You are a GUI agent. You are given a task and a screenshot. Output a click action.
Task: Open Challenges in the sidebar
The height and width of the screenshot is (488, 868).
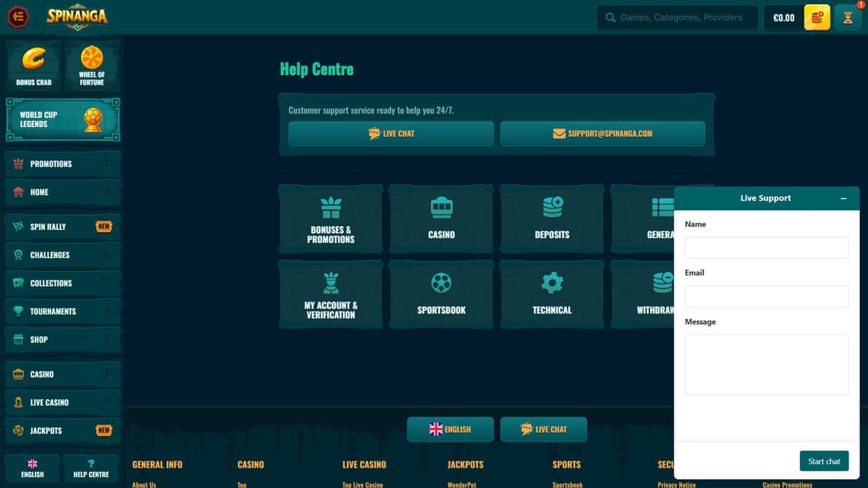click(x=63, y=255)
